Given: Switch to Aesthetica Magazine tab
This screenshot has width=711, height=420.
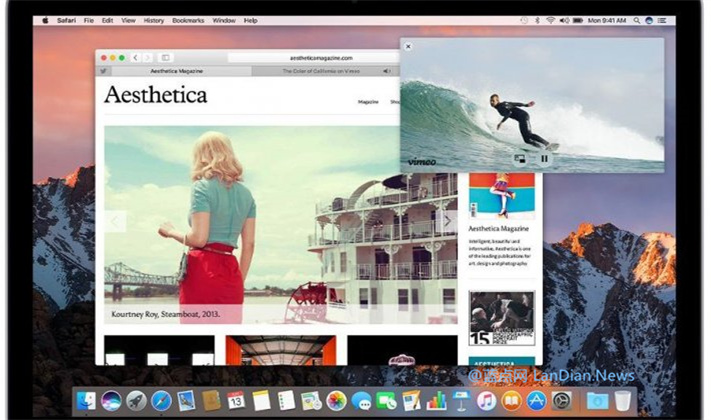Looking at the screenshot, I should point(181,71).
